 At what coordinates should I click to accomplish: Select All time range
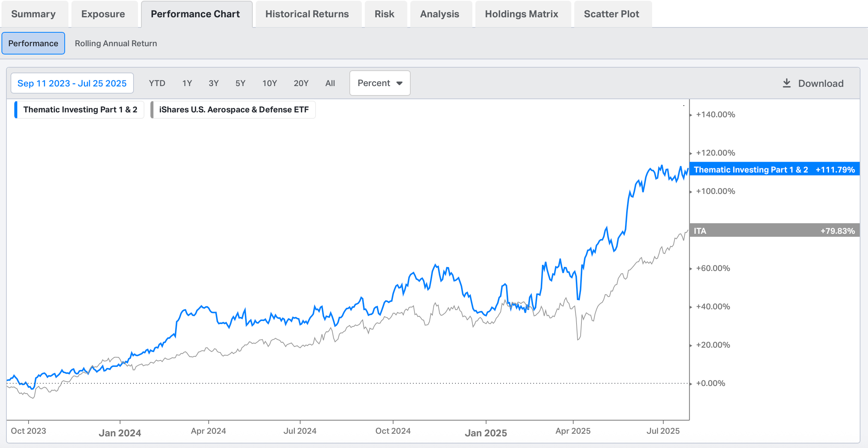330,83
